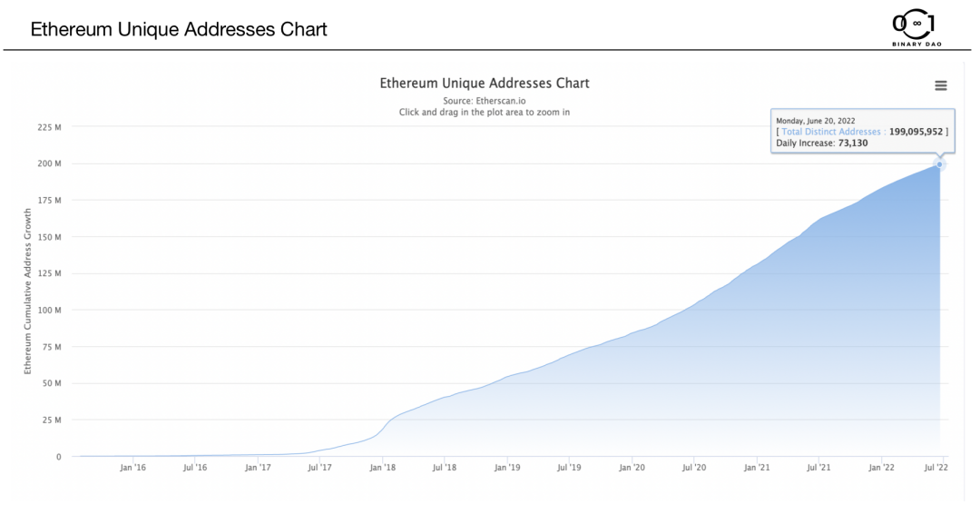Click the Jul '21 x-axis label

(x=818, y=468)
